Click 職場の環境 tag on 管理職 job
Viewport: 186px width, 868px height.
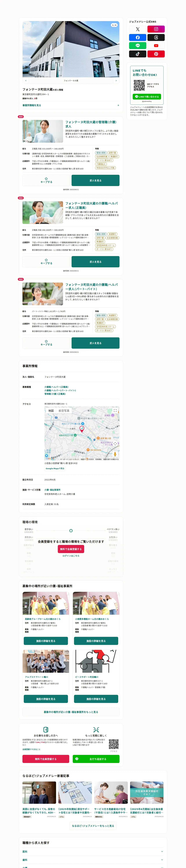coord(101,153)
